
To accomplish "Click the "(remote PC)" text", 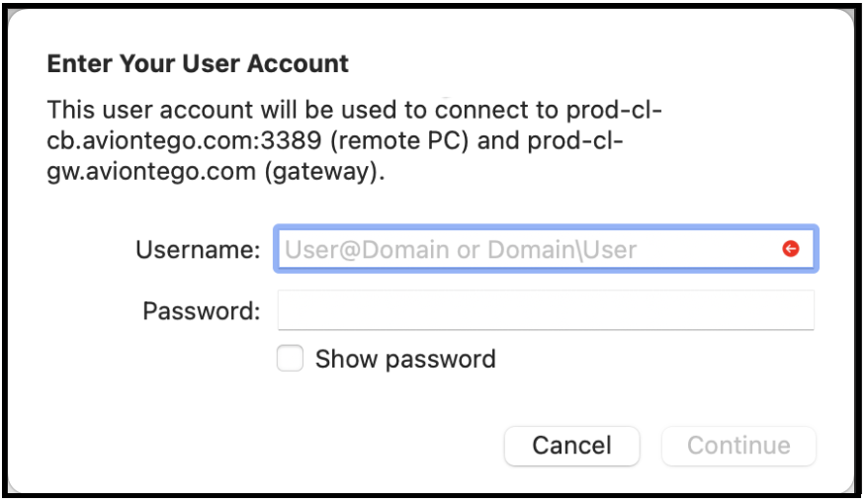I will coord(400,140).
